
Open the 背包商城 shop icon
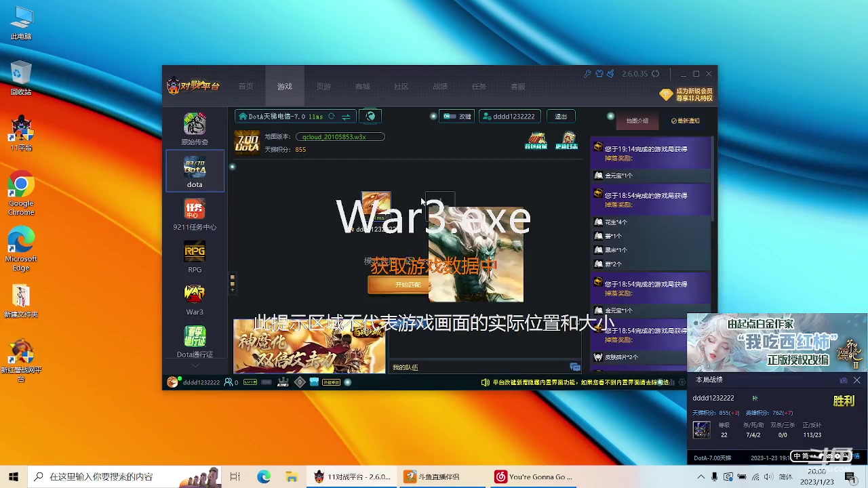pyautogui.click(x=536, y=141)
